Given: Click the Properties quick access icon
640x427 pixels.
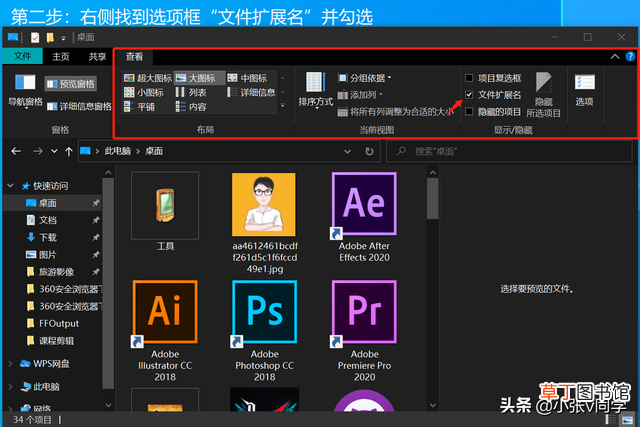Looking at the screenshot, I should click(35, 38).
